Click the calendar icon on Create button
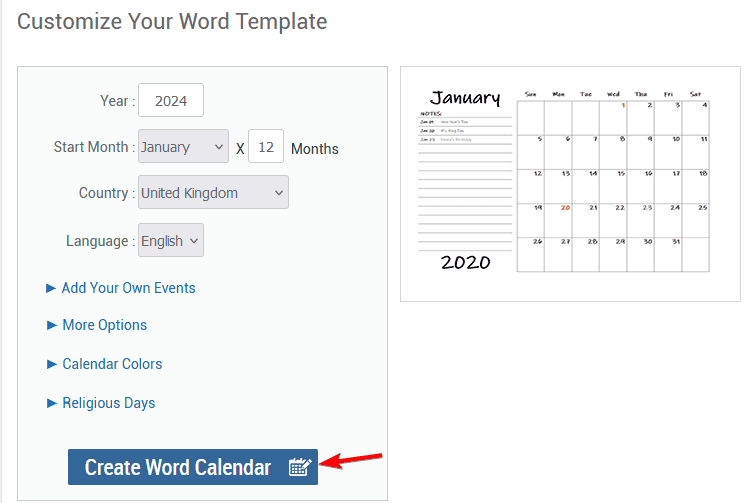Viewport: 750px width, 503px height. (300, 467)
